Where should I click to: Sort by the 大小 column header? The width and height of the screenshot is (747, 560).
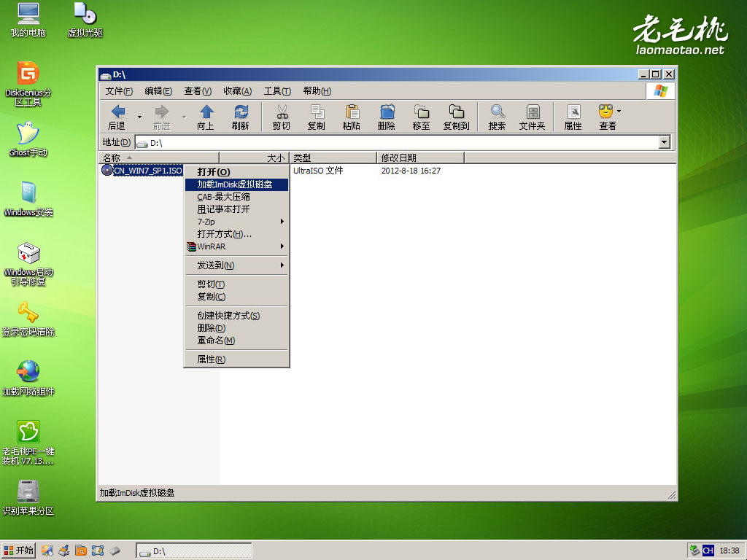(x=255, y=157)
